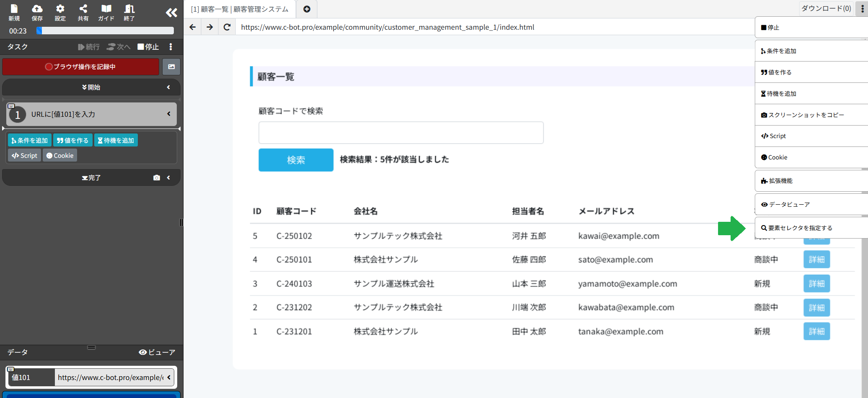Screen dimensions: 868x398
Task: Click 詳細 for C-250101 row
Action: [x=816, y=259]
